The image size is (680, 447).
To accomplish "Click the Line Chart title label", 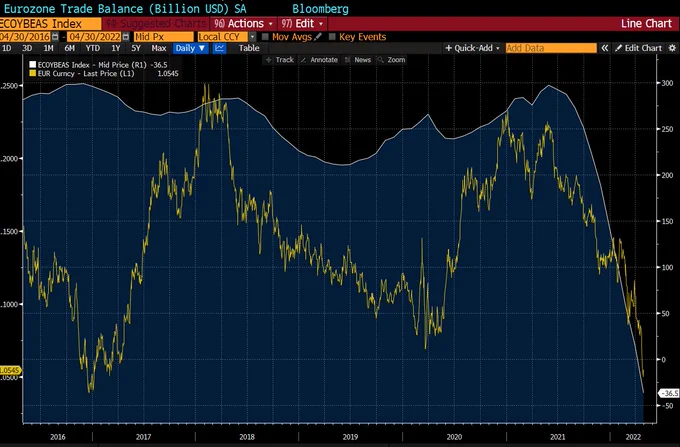I will tap(646, 23).
